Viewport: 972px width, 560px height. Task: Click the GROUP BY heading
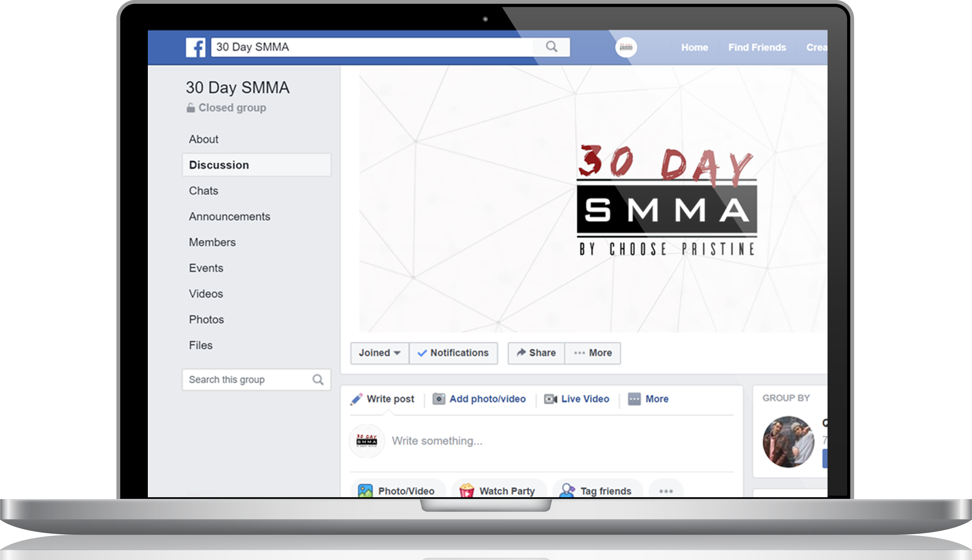[786, 398]
